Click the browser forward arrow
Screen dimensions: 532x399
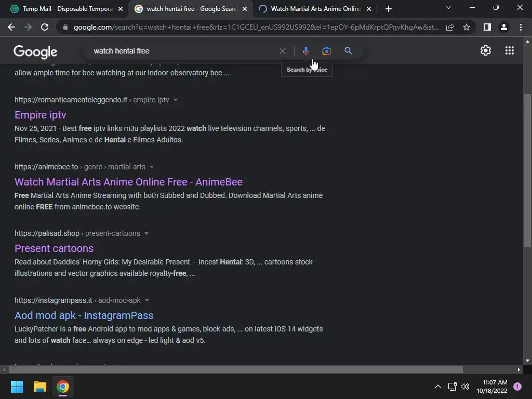click(28, 27)
